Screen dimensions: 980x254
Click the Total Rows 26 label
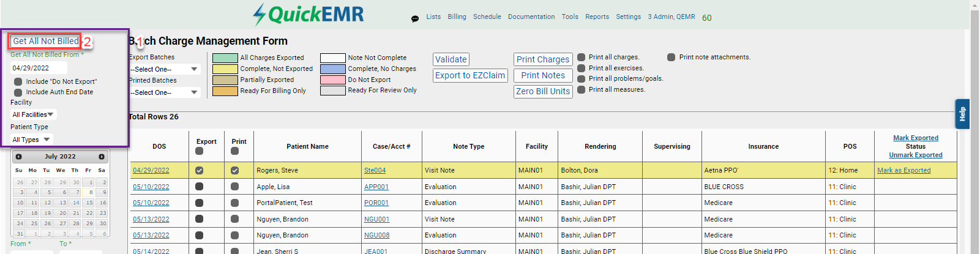coord(154,116)
